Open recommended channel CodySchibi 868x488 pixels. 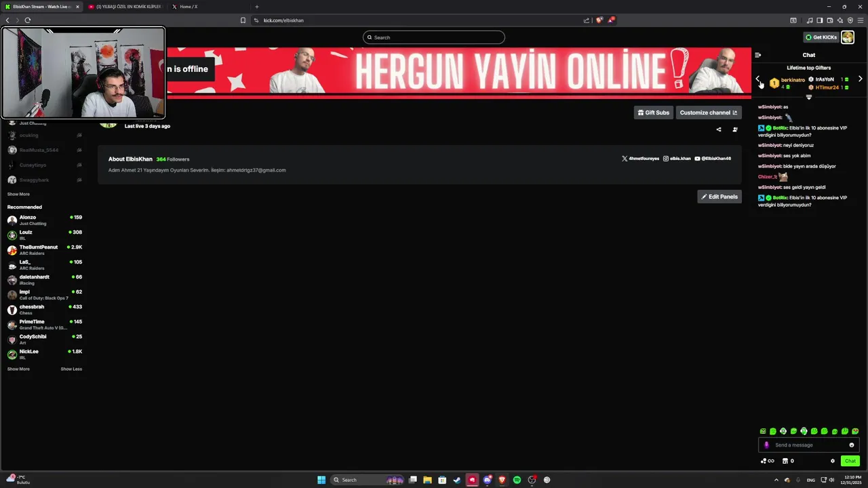(x=45, y=340)
